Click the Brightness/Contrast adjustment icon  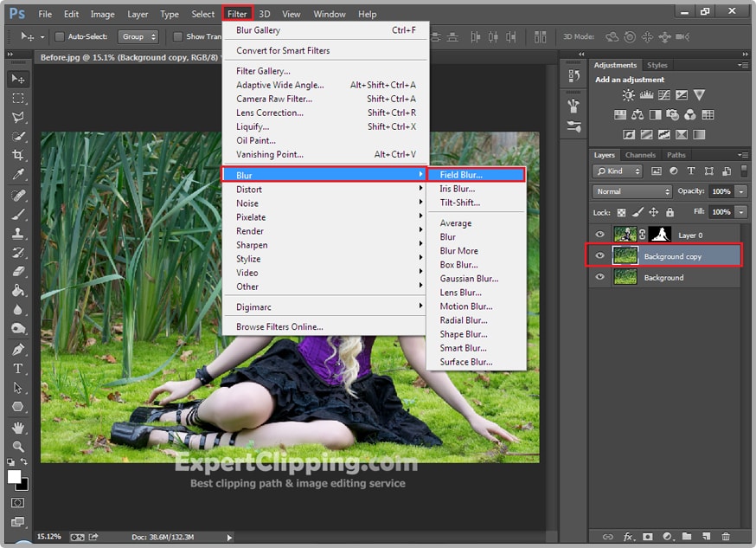pyautogui.click(x=628, y=95)
